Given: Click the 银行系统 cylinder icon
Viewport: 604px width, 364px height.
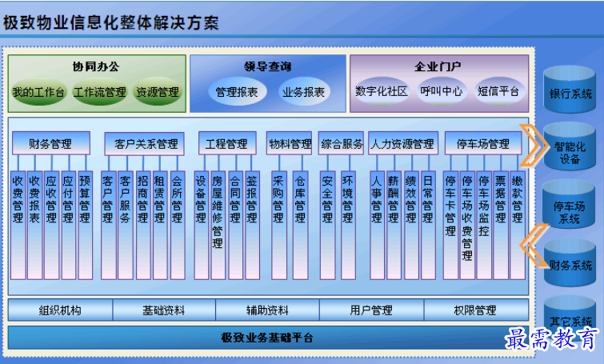Looking at the screenshot, I should coord(570,90).
